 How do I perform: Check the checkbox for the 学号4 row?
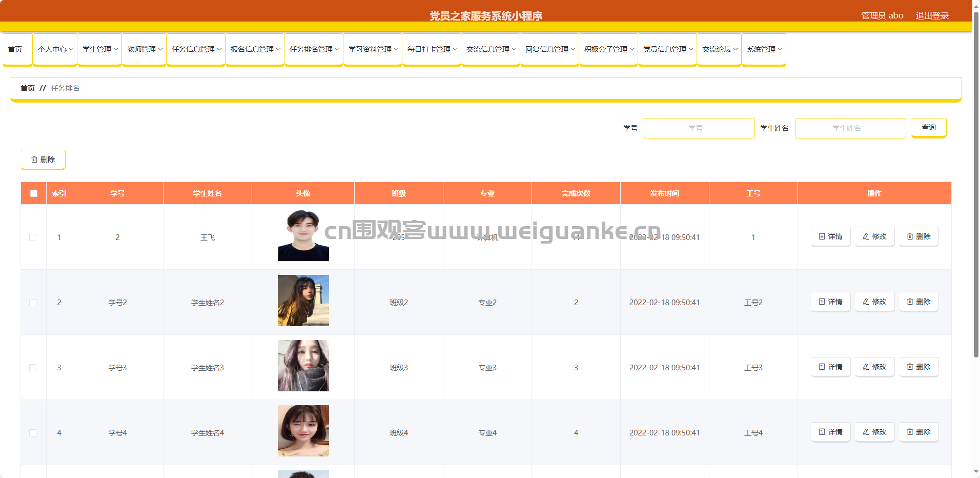(x=33, y=433)
